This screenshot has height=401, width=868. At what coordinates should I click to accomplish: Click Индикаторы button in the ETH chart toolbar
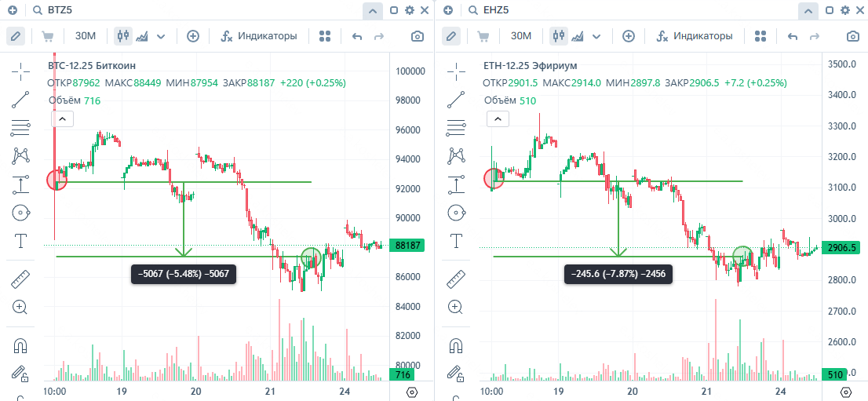pyautogui.click(x=695, y=36)
